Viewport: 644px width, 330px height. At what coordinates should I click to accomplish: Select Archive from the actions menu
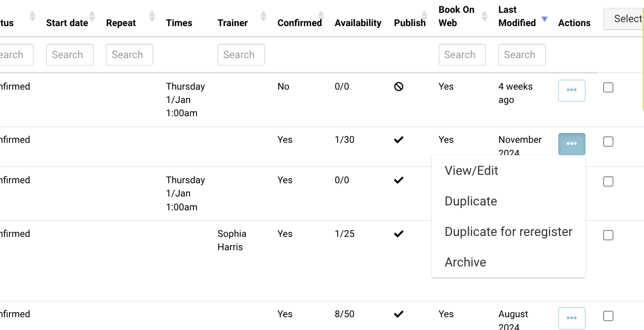pyautogui.click(x=465, y=263)
